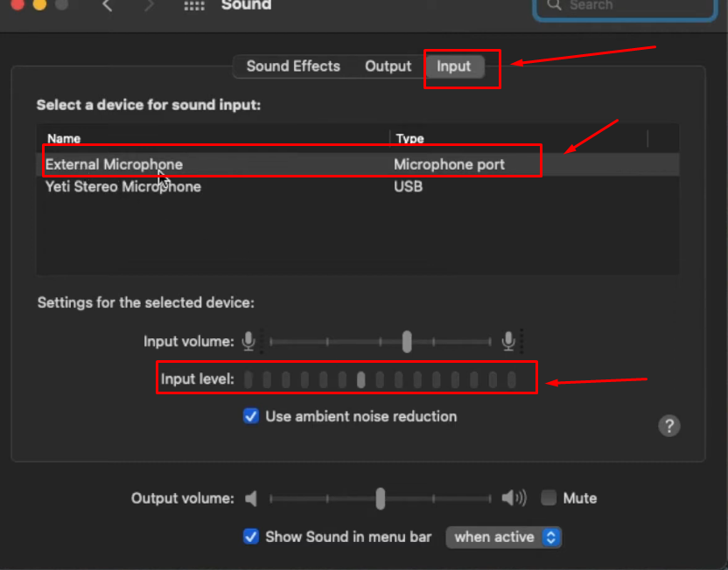
Task: Select the Input tab
Action: tap(453, 66)
